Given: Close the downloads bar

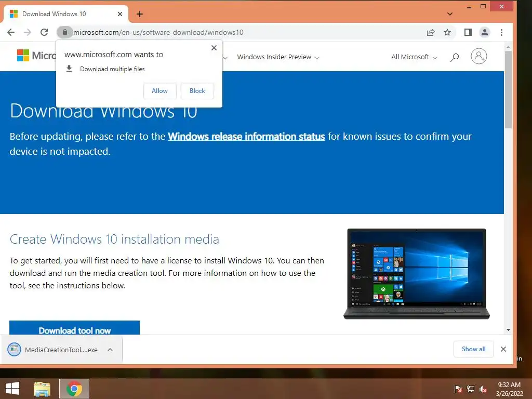Looking at the screenshot, I should (x=503, y=349).
